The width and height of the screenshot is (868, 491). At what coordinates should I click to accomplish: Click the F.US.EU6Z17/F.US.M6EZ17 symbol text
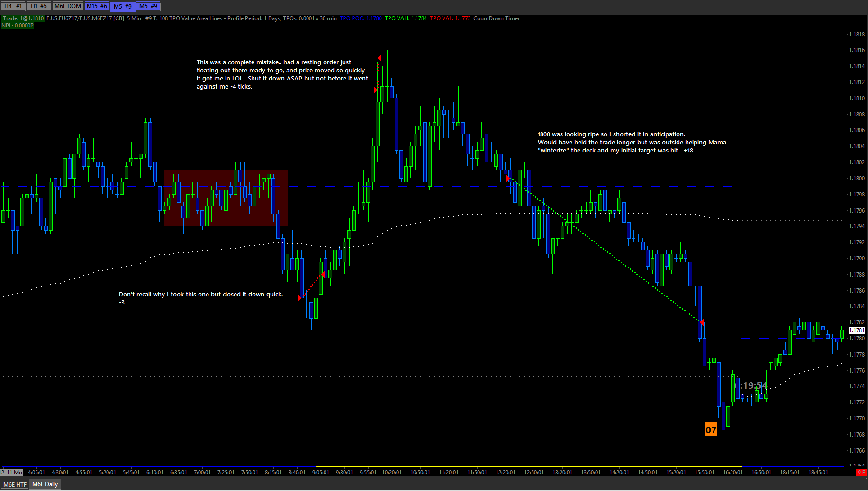[x=79, y=18]
